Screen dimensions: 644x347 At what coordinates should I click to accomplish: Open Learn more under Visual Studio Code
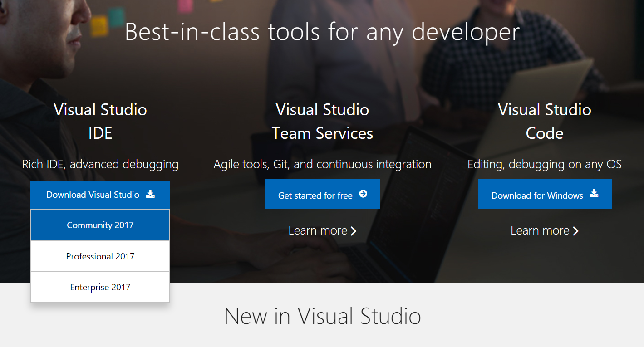[540, 230]
